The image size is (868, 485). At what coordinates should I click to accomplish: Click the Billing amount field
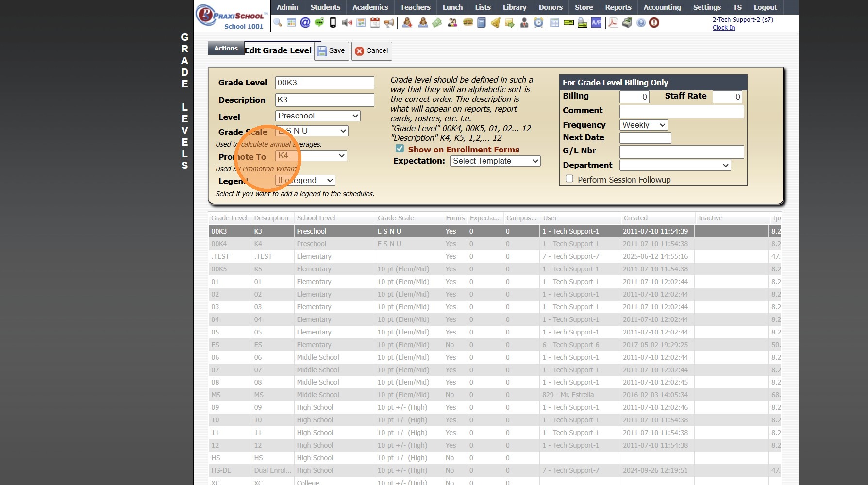634,97
